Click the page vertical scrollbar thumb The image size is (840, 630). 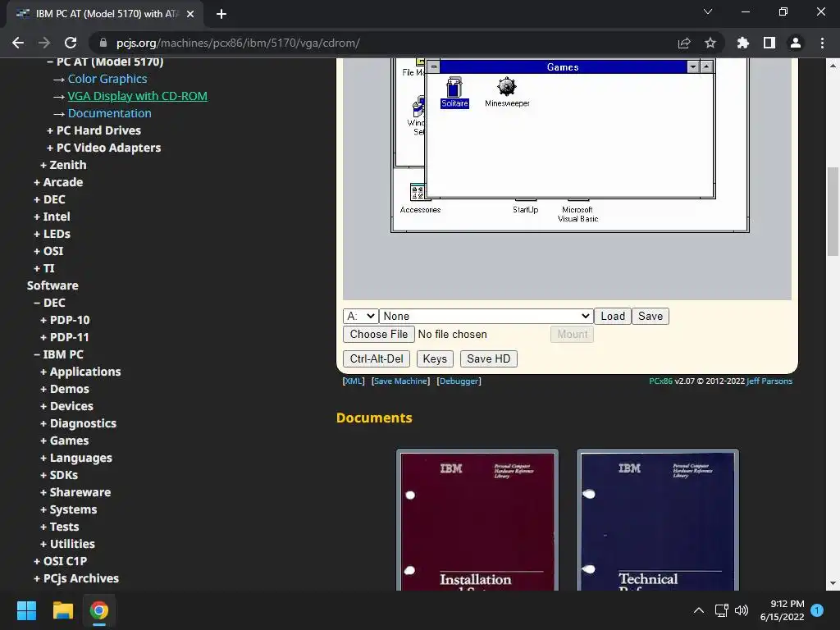[x=833, y=212]
